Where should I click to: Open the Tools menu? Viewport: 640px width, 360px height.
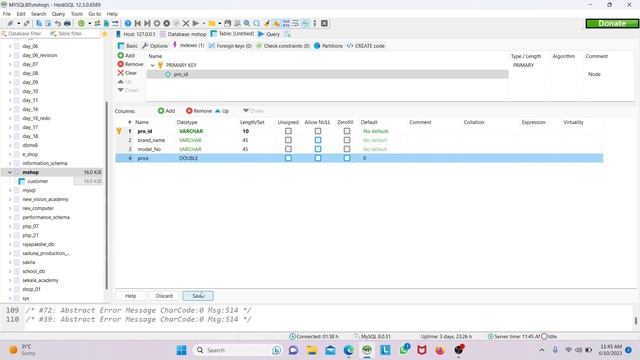pos(77,14)
